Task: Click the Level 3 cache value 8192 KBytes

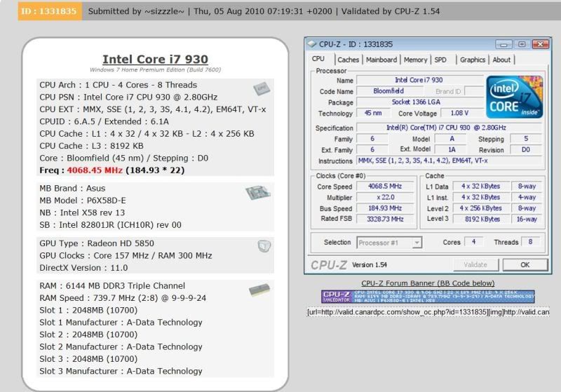Action: (482, 219)
